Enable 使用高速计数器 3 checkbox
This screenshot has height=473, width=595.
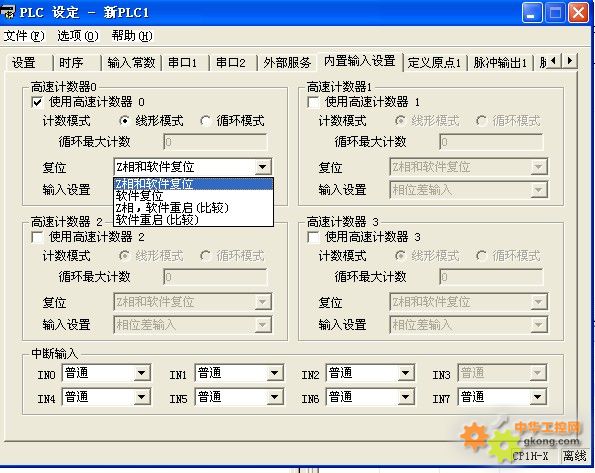pyautogui.click(x=313, y=237)
